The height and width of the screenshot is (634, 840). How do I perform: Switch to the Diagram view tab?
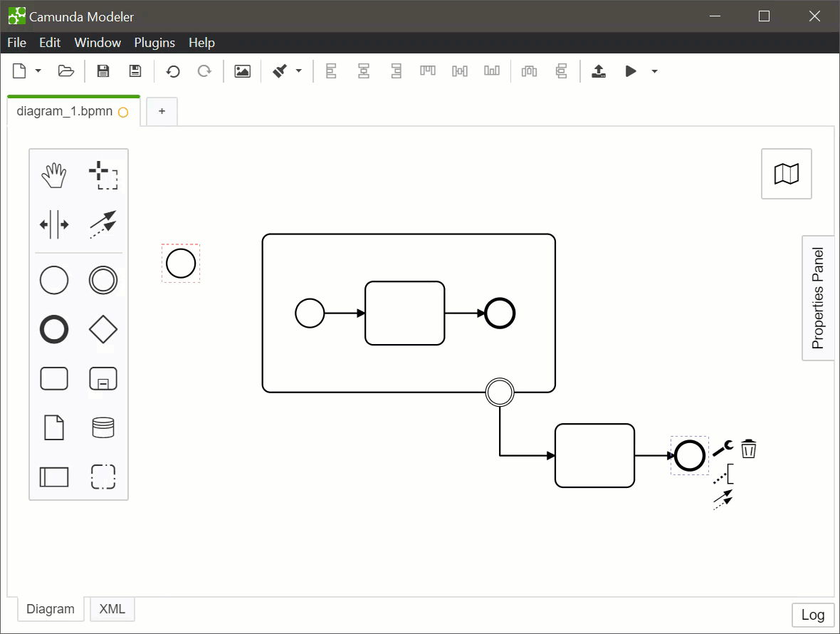click(x=51, y=609)
